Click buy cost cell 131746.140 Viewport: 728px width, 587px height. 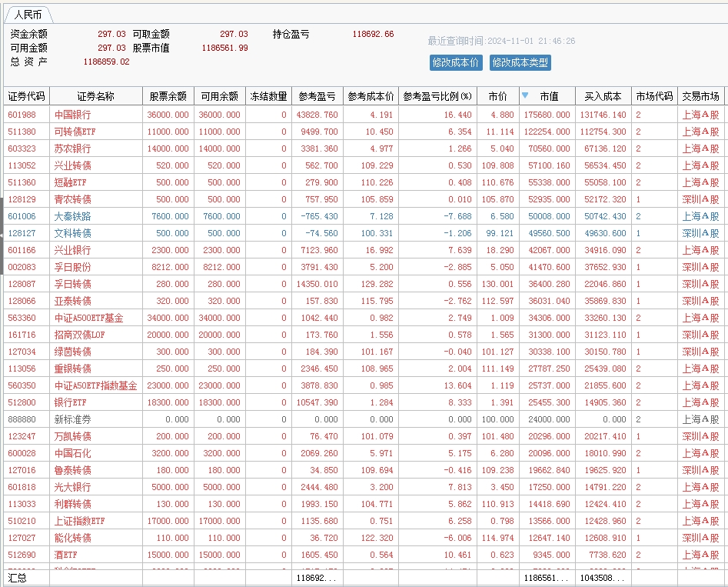tap(603, 115)
